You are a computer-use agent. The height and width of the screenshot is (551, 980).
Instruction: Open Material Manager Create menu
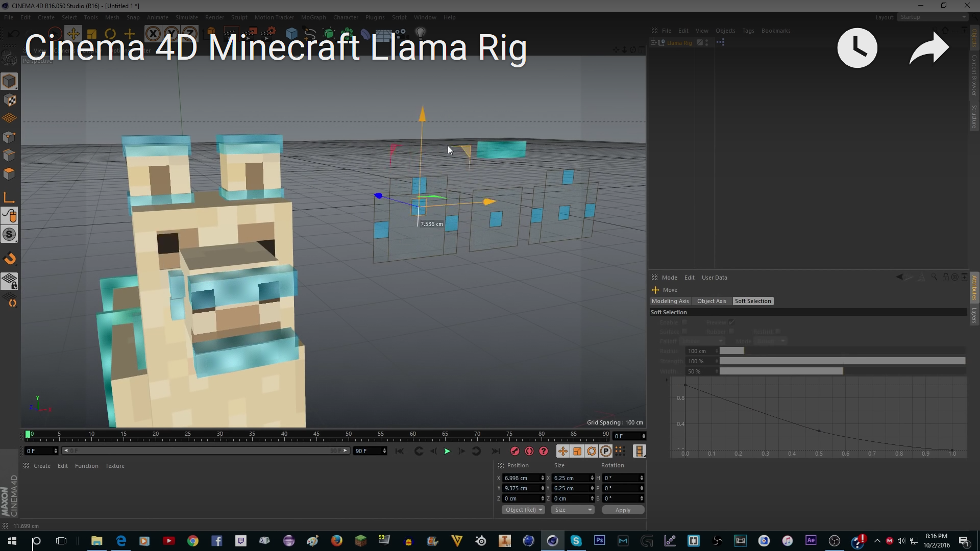click(42, 466)
